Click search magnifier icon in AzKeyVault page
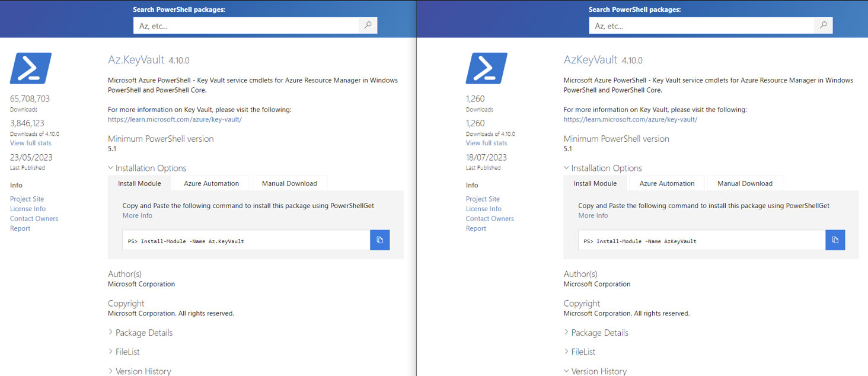The image size is (868, 376). pyautogui.click(x=824, y=26)
